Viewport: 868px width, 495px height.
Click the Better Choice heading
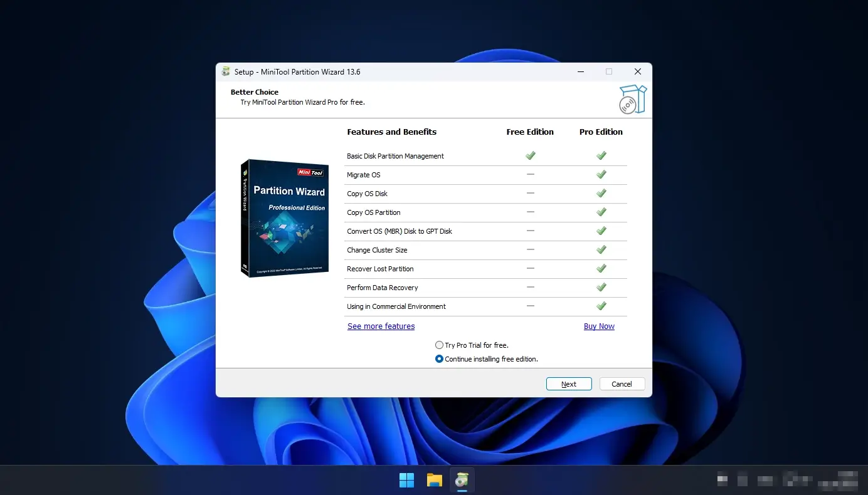(255, 92)
